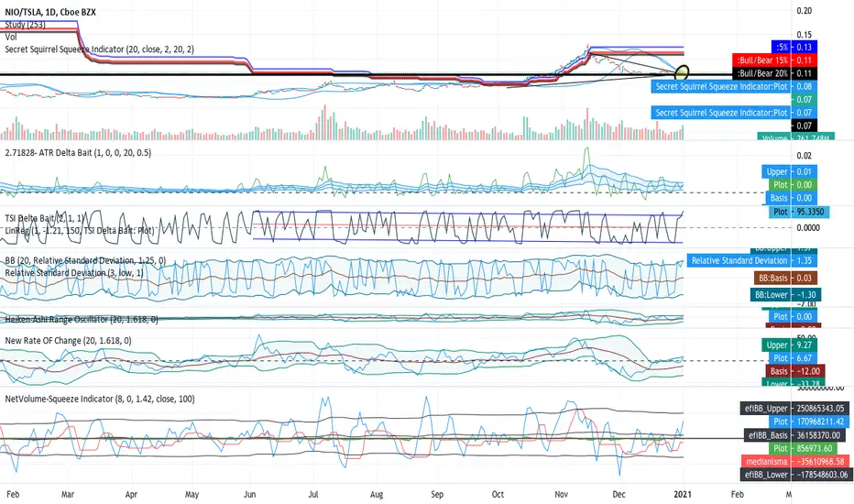The height and width of the screenshot is (504, 854).
Task: Click the red medianlsma -35610968.58 label
Action: (x=794, y=462)
